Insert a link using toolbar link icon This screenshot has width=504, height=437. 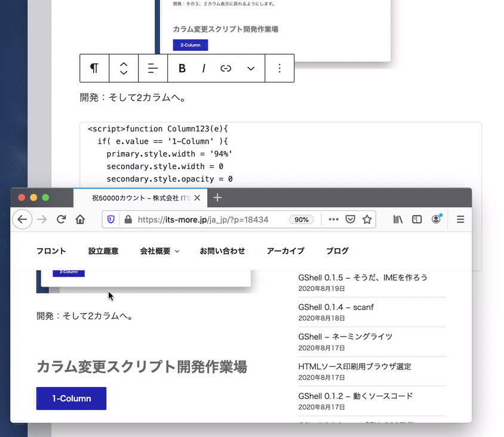coord(226,69)
